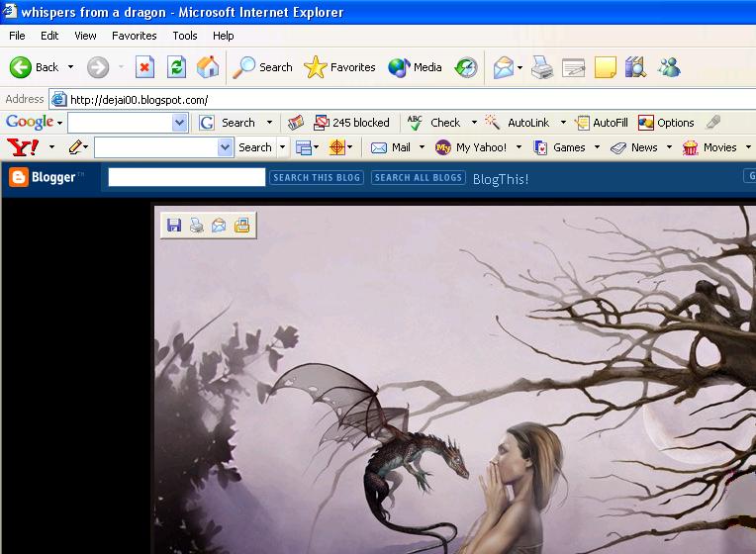The height and width of the screenshot is (554, 756).
Task: Open the History clock icon
Action: coord(466,67)
